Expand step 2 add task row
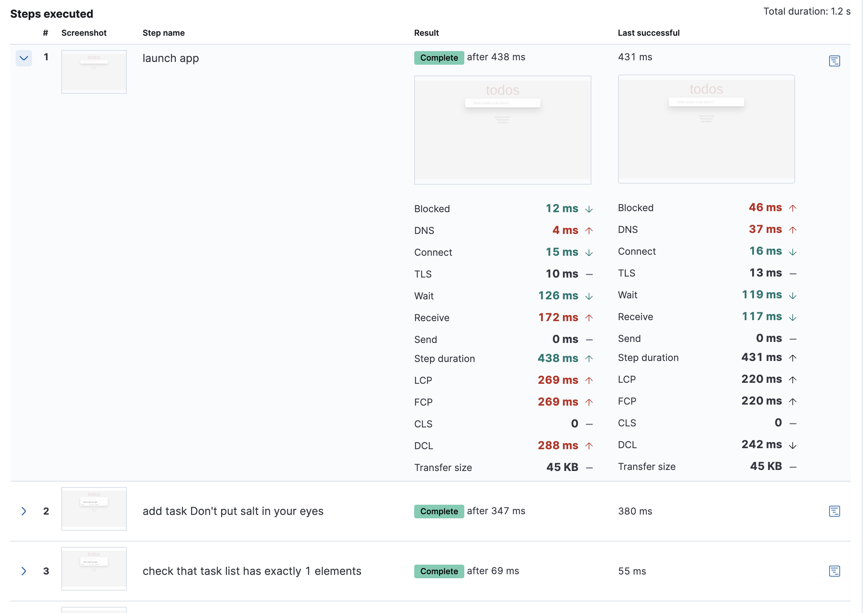Screen dimensions: 868x613 (24, 511)
